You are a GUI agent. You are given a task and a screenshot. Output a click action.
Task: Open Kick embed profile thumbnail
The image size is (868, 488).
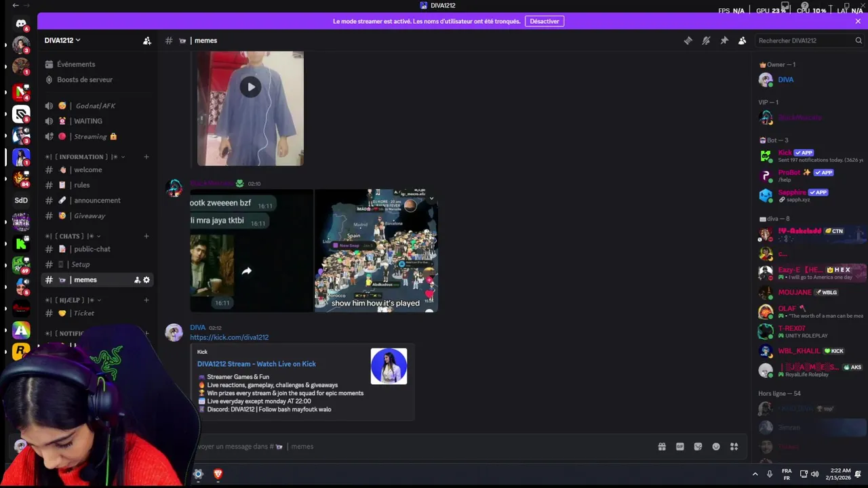coord(389,366)
